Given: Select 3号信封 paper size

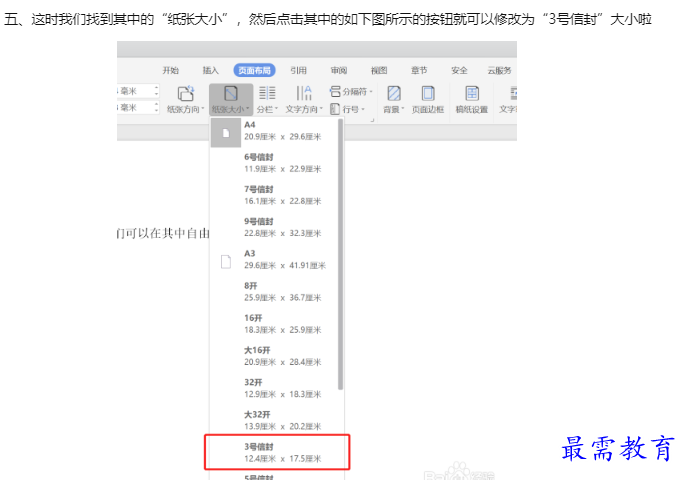Looking at the screenshot, I should click(277, 453).
